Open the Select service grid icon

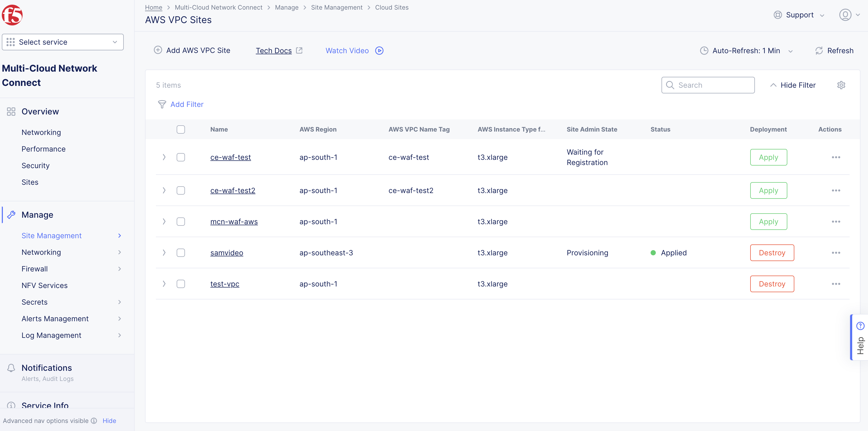pyautogui.click(x=10, y=42)
